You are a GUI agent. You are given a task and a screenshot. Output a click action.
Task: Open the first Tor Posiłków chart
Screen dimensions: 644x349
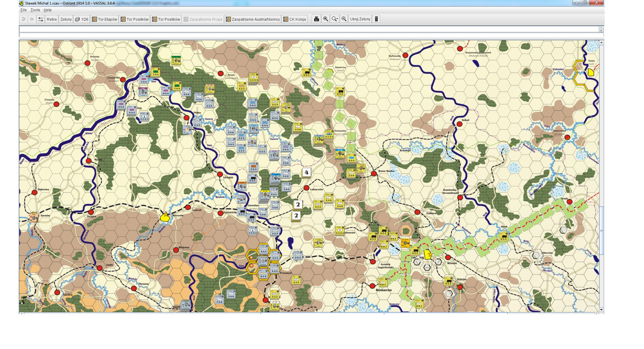click(134, 19)
